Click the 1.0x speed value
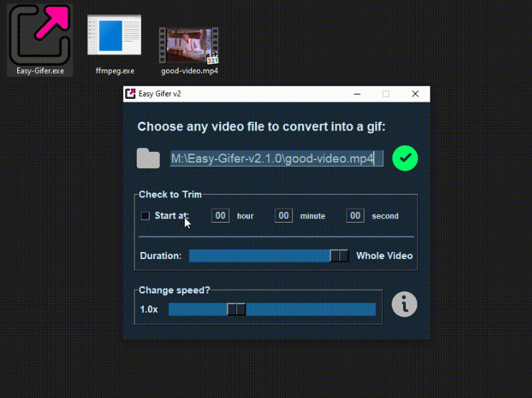 coord(149,309)
